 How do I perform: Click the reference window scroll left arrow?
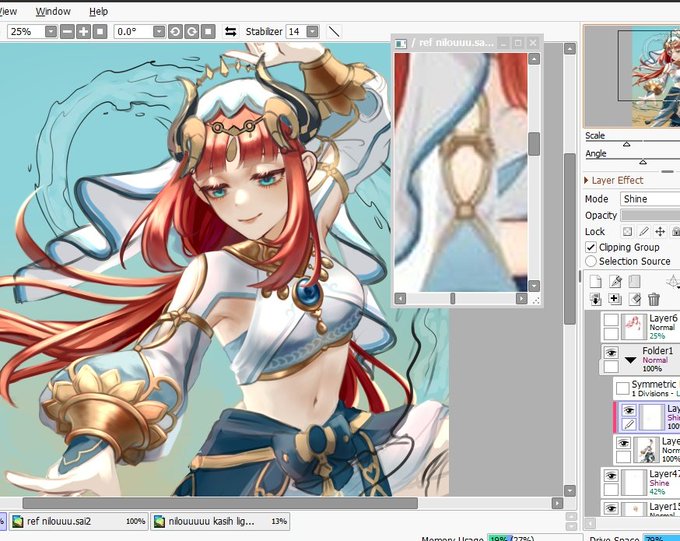(x=400, y=298)
